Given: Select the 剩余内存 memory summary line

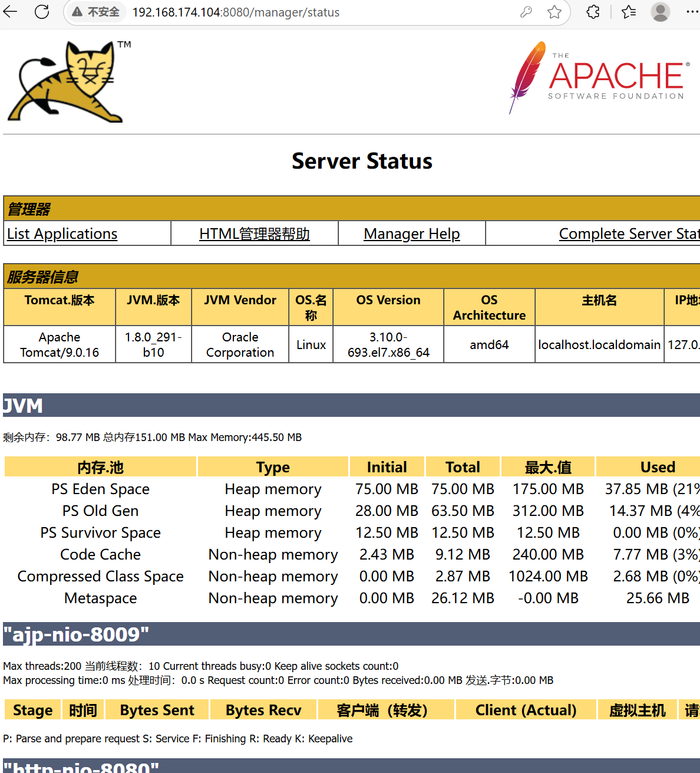Looking at the screenshot, I should tap(152, 438).
